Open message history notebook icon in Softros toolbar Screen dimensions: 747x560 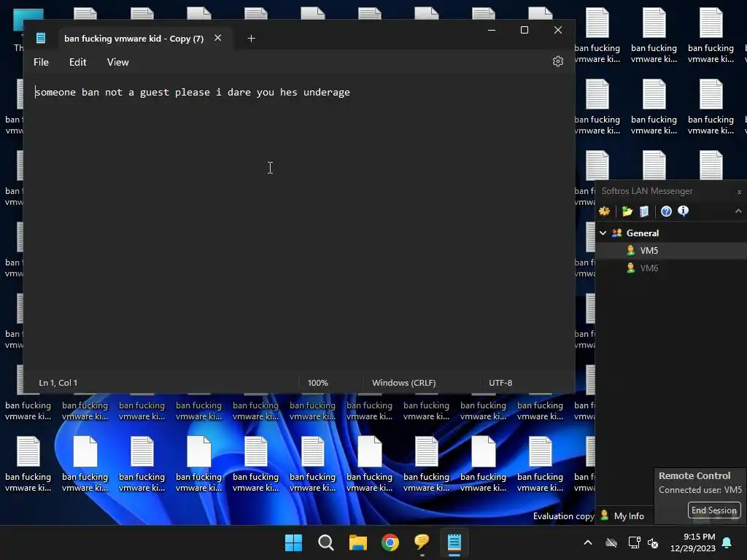pyautogui.click(x=644, y=211)
